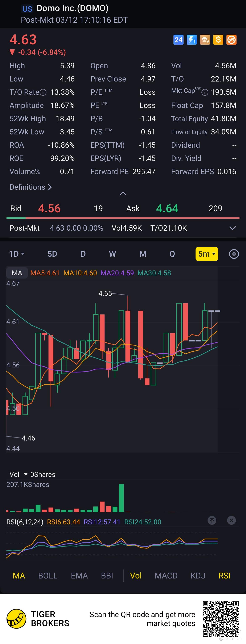Open Mkt Cap info icon
The width and height of the screenshot is (246, 644).
click(205, 92)
